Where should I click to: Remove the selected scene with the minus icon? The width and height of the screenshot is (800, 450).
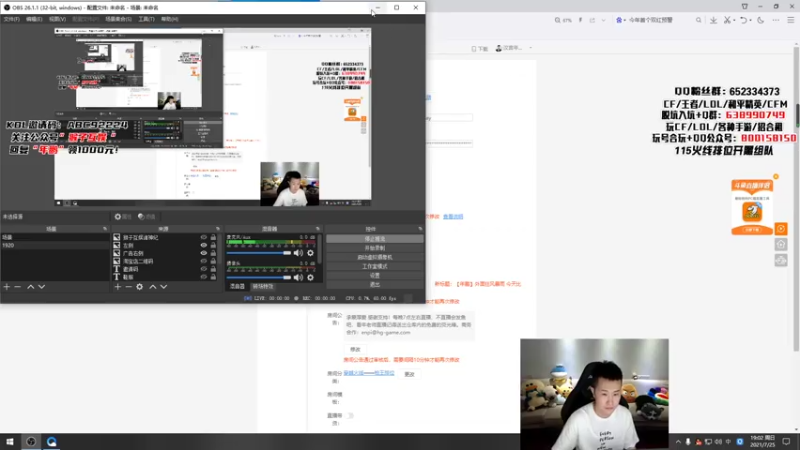pos(18,287)
